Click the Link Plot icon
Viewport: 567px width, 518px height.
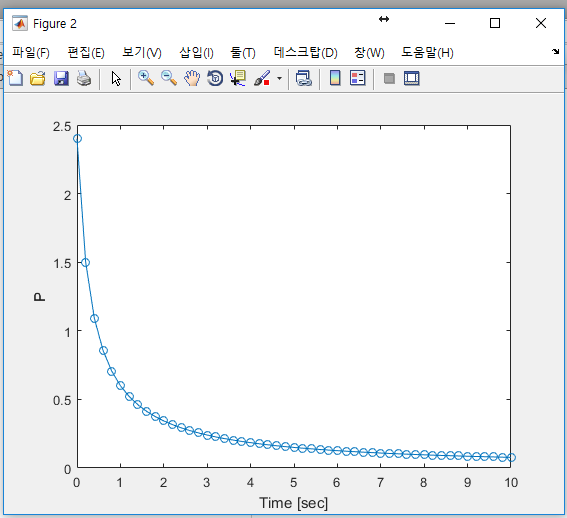(x=304, y=78)
